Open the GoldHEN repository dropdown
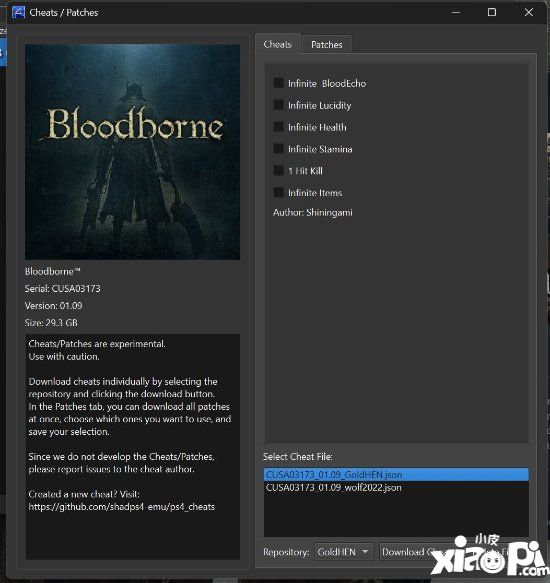Screen dimensions: 550x583 click(343, 552)
